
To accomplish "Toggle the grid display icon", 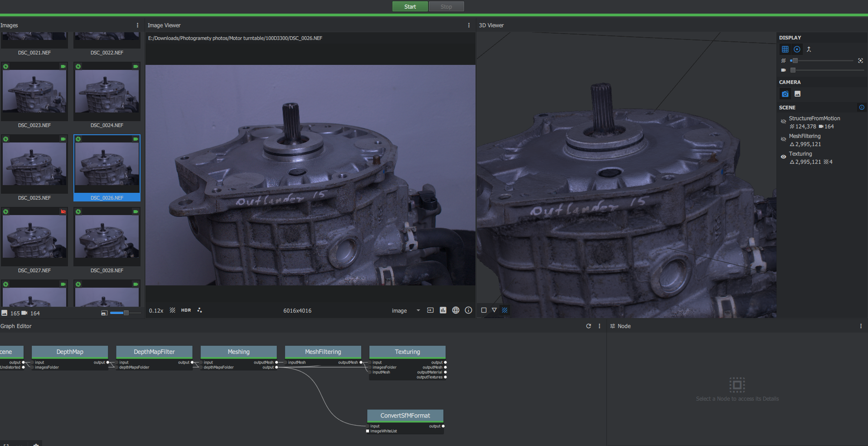I will coord(785,49).
